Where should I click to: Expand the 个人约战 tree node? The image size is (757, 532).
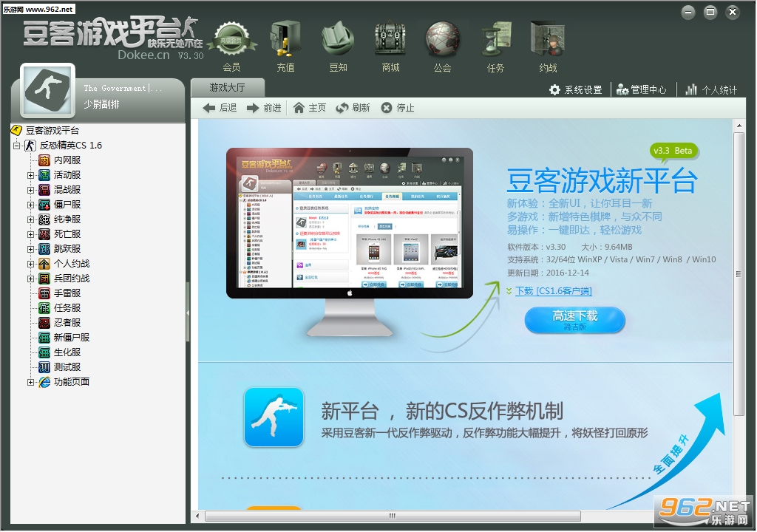pos(30,264)
